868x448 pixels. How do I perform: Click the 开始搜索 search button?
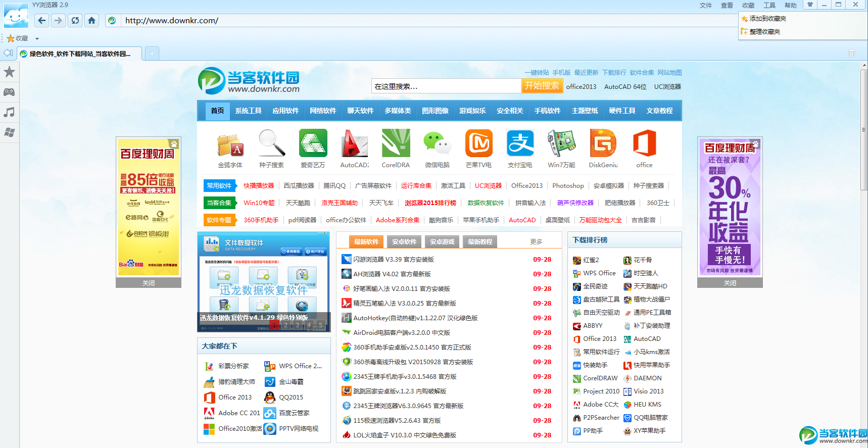click(542, 86)
